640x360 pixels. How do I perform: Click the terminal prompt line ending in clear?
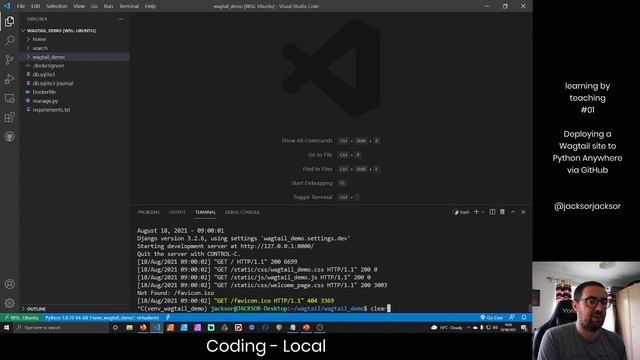click(264, 309)
